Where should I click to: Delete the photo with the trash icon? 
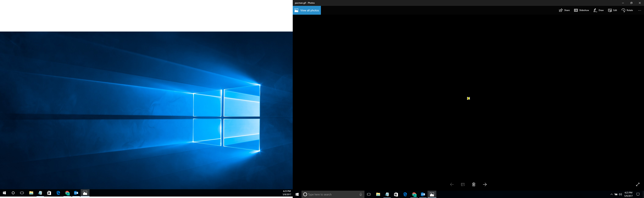[474, 184]
